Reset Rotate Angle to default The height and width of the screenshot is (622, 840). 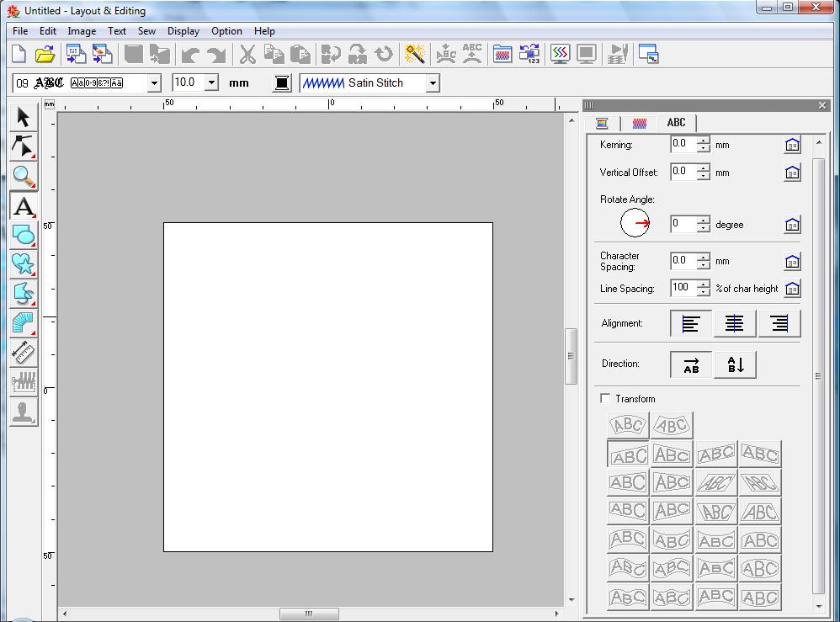coord(792,225)
